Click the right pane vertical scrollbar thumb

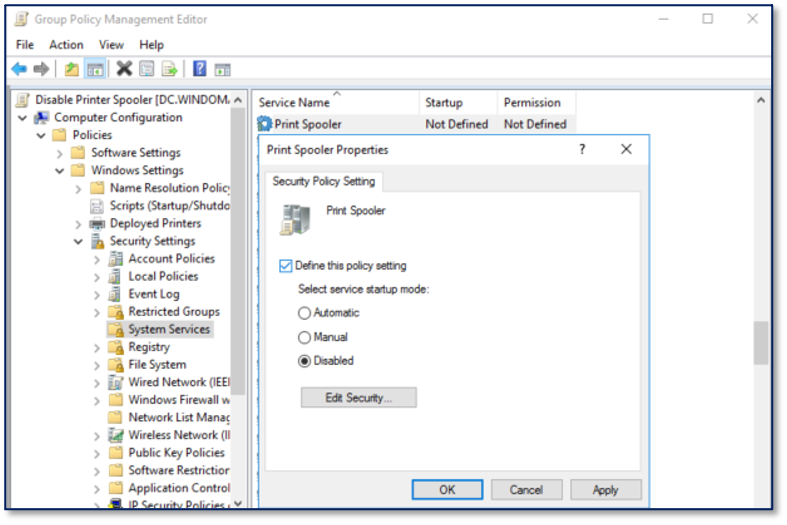pyautogui.click(x=761, y=342)
